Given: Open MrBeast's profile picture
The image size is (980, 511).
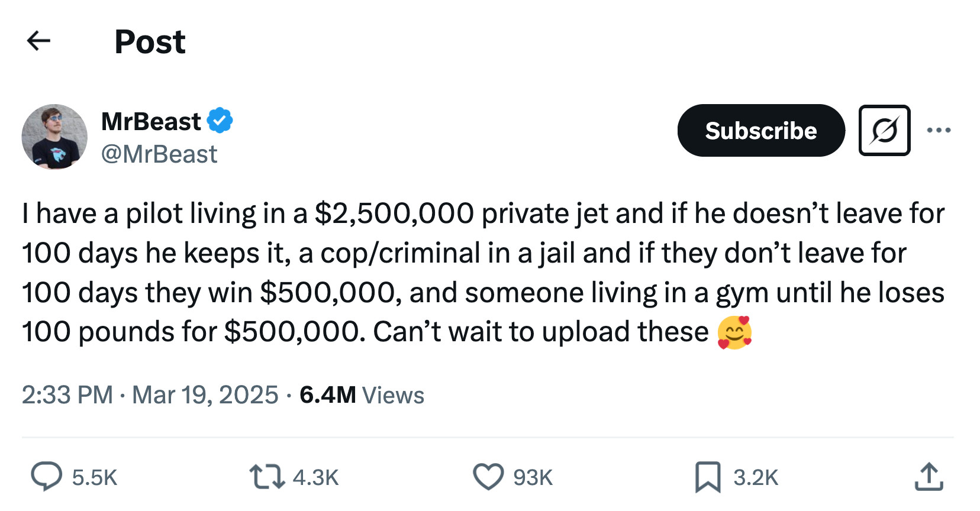Looking at the screenshot, I should pyautogui.click(x=54, y=137).
